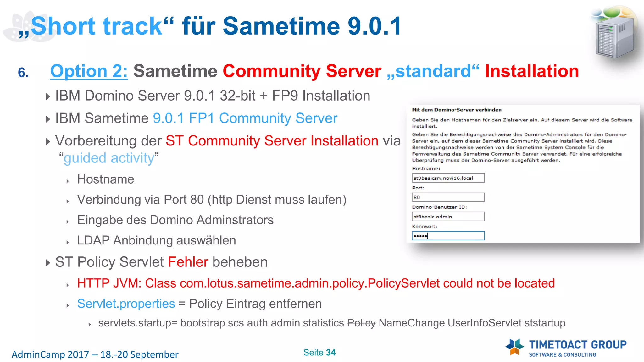Image resolution: width=644 pixels, height=362 pixels.
Task: Click the 'Hostname' sub-bullet text
Action: [x=106, y=179]
